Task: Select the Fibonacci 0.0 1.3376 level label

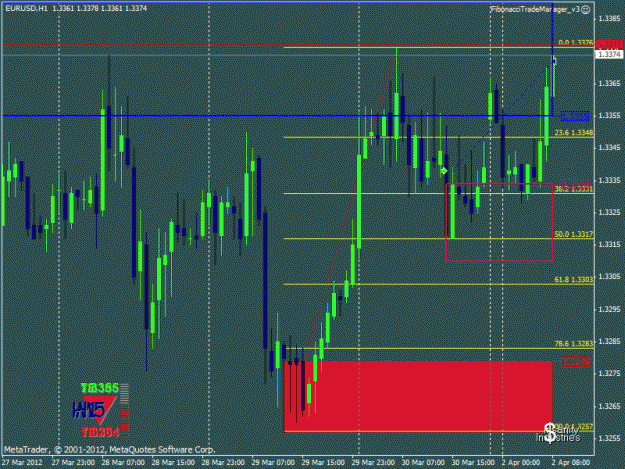Action: pos(576,43)
